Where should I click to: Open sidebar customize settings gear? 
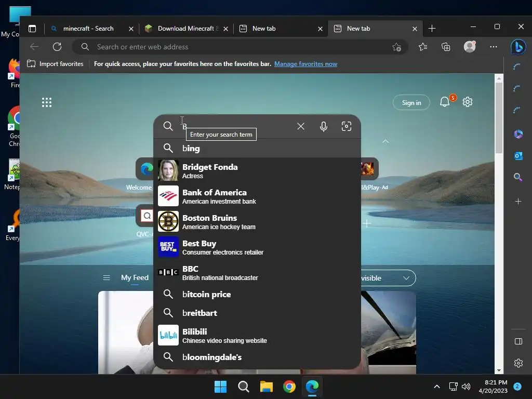(x=518, y=363)
